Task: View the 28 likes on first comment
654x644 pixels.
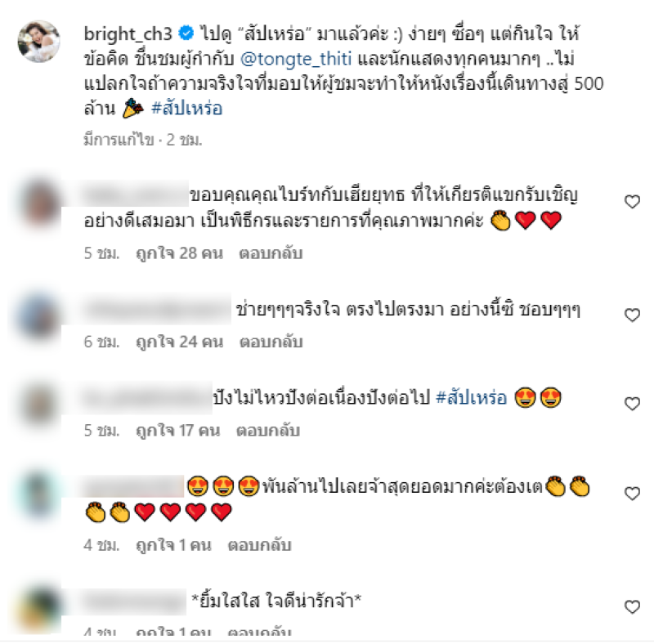Action: coord(179,253)
